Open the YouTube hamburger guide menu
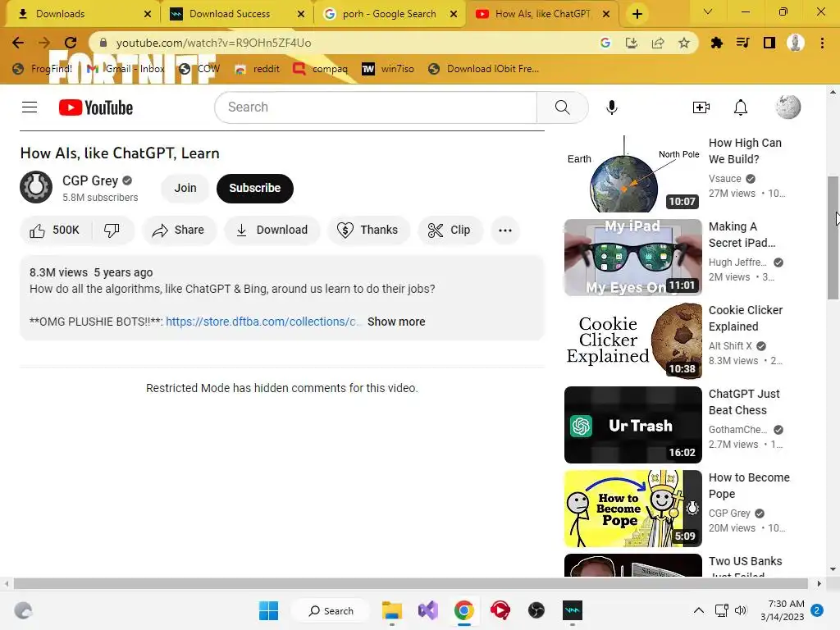This screenshot has width=840, height=630. point(30,107)
